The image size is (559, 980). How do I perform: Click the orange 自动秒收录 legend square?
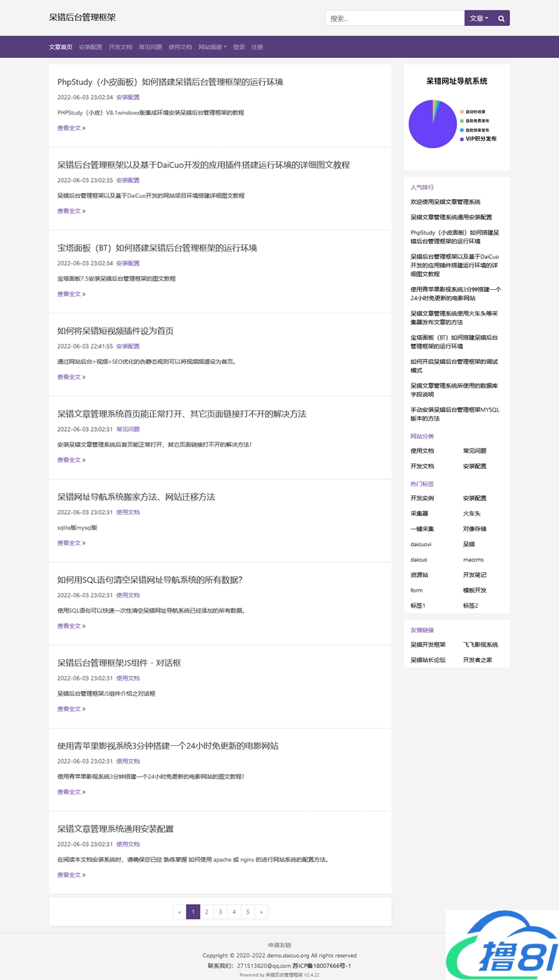click(462, 112)
